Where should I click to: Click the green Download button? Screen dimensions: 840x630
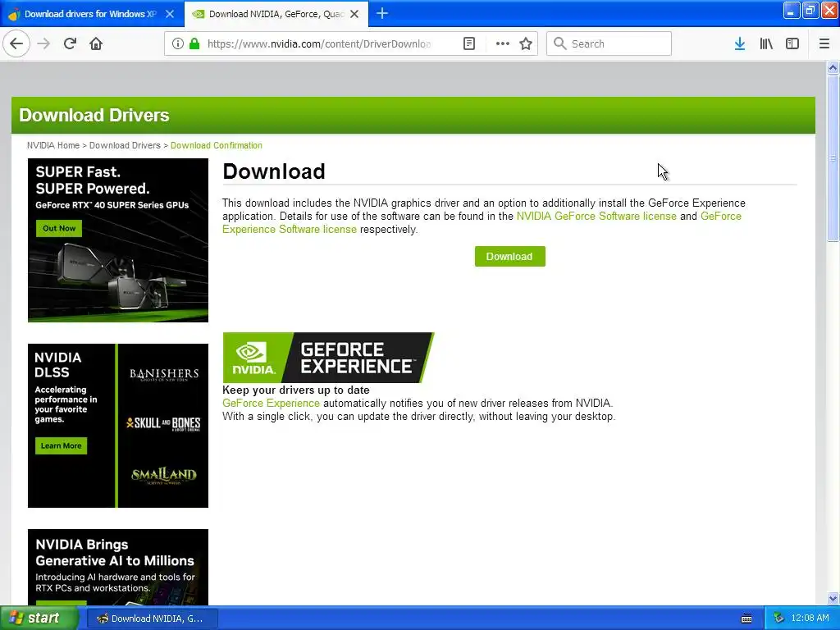(x=509, y=256)
